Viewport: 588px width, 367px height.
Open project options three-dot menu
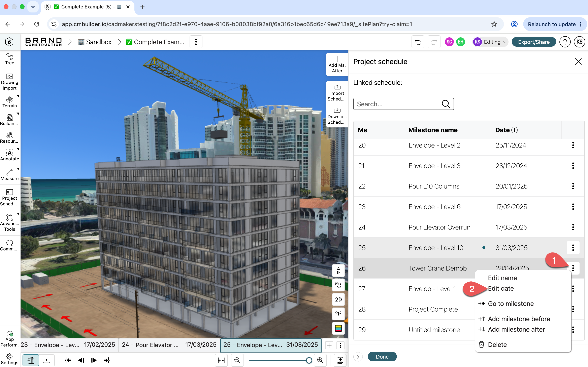click(196, 42)
